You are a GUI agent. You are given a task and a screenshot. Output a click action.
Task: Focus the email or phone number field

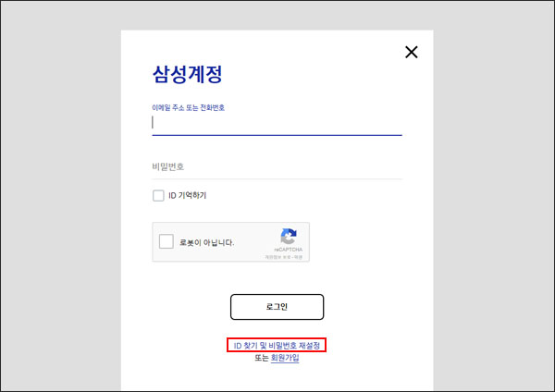pos(277,123)
